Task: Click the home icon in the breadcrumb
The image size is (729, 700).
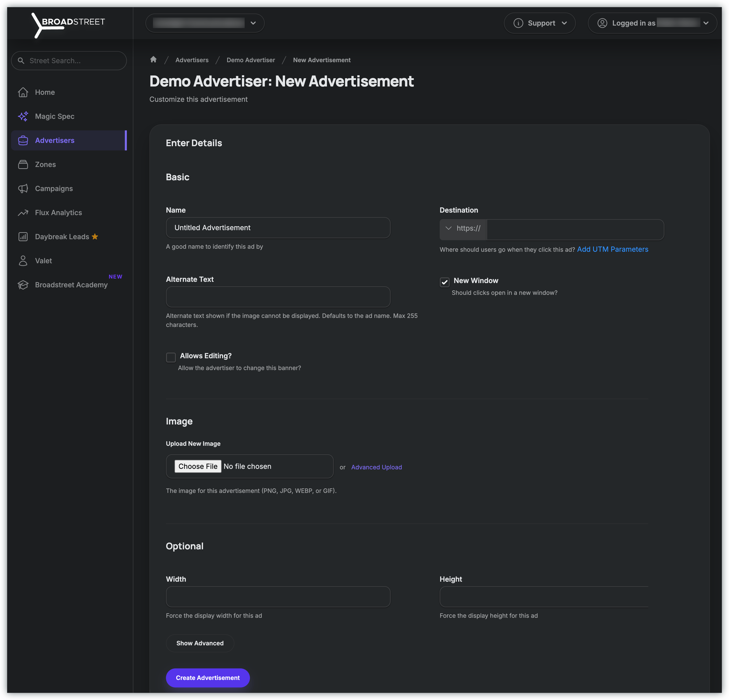Action: pos(153,59)
